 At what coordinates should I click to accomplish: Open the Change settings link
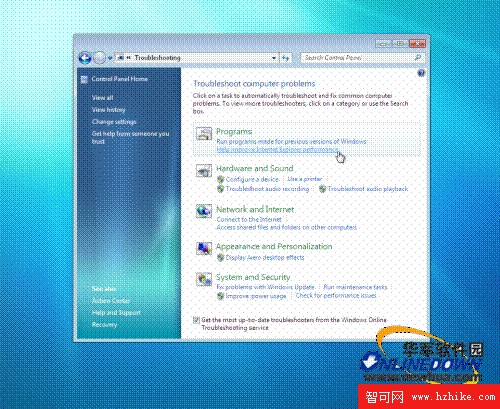click(114, 122)
